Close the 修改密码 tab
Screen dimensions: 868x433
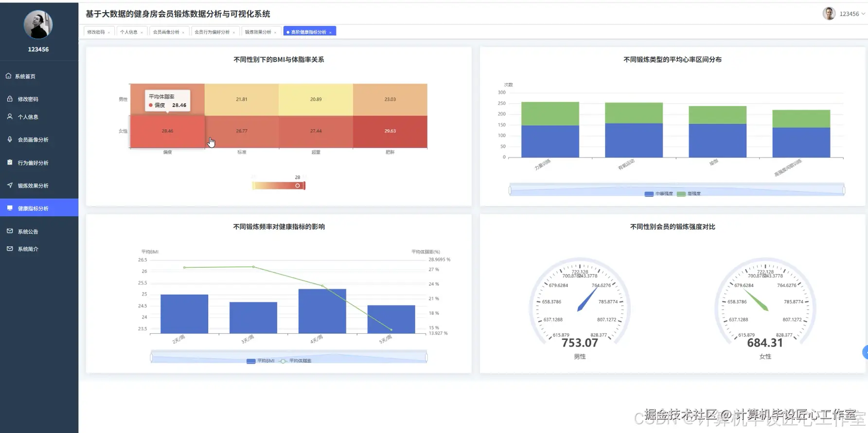pos(109,33)
